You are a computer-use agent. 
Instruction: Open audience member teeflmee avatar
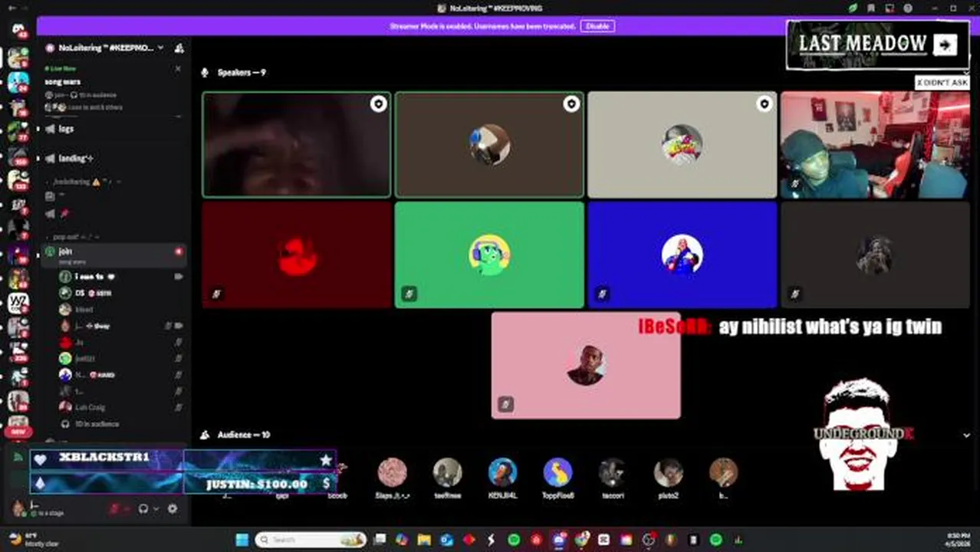point(447,473)
